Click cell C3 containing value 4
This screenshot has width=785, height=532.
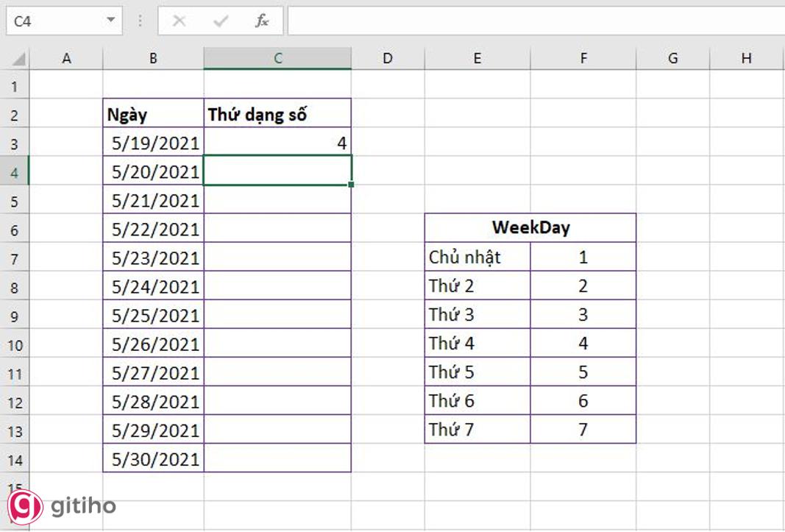coord(277,143)
